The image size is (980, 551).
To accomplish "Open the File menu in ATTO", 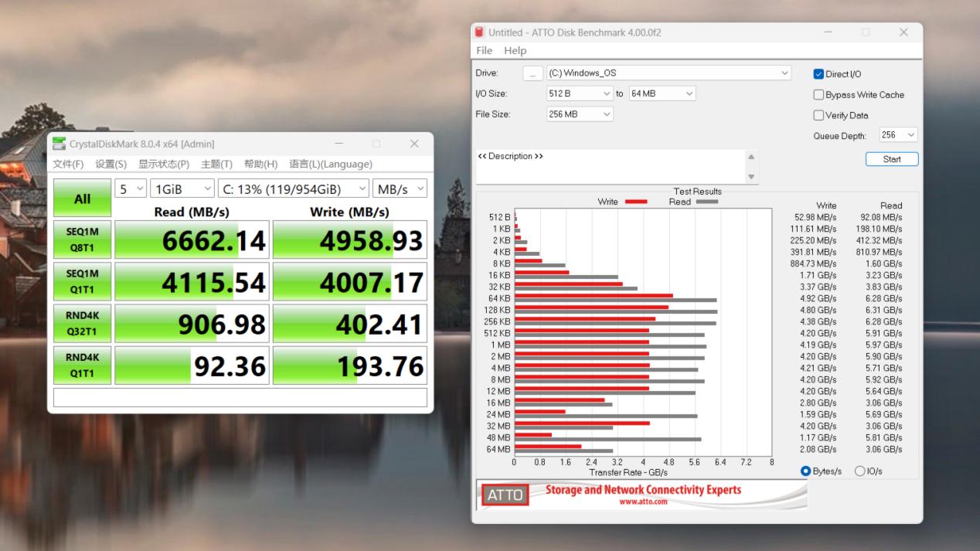I will point(485,50).
